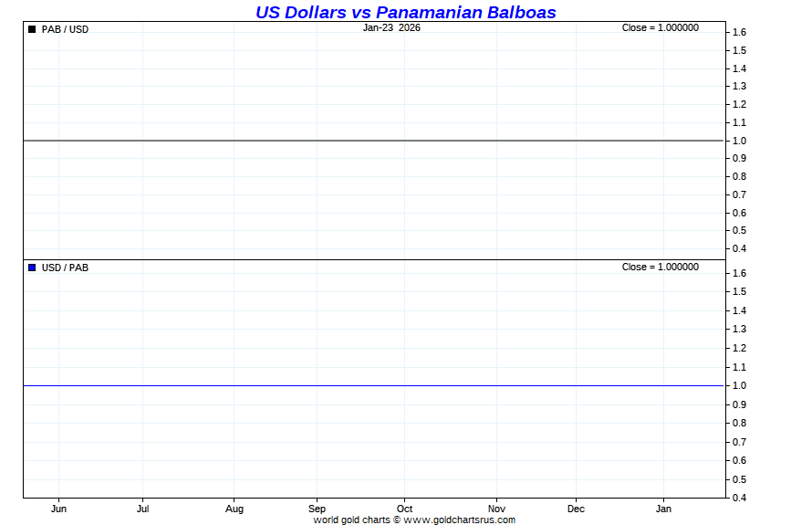Select the Sep month axis label
The image size is (812, 525).
tap(317, 509)
